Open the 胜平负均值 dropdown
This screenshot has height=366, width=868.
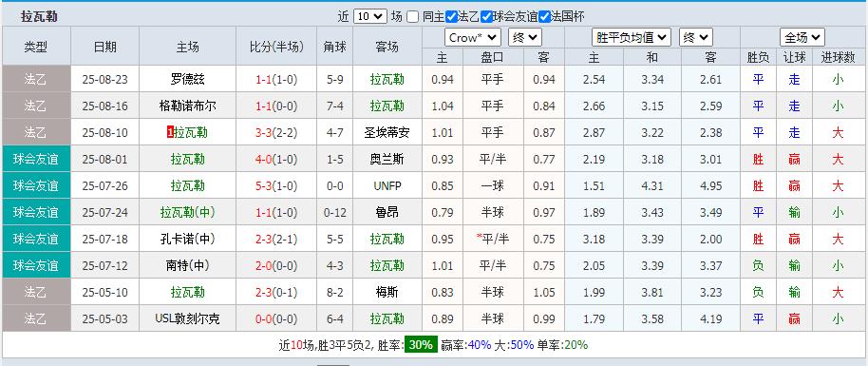632,38
